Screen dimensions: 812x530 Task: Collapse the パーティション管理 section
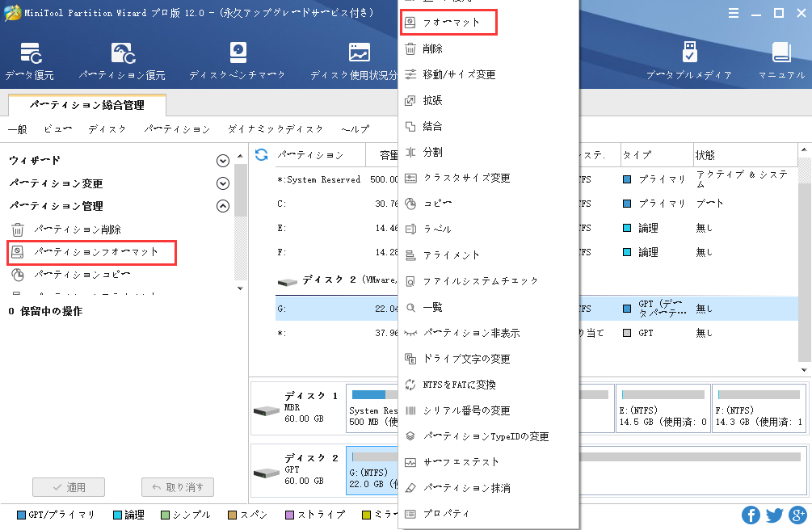tap(223, 206)
